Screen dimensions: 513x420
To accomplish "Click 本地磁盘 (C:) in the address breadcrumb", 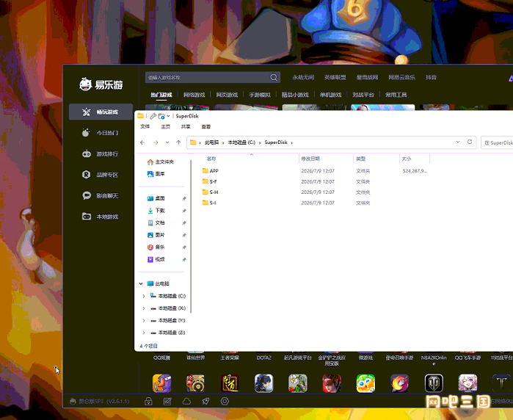I will click(x=241, y=142).
